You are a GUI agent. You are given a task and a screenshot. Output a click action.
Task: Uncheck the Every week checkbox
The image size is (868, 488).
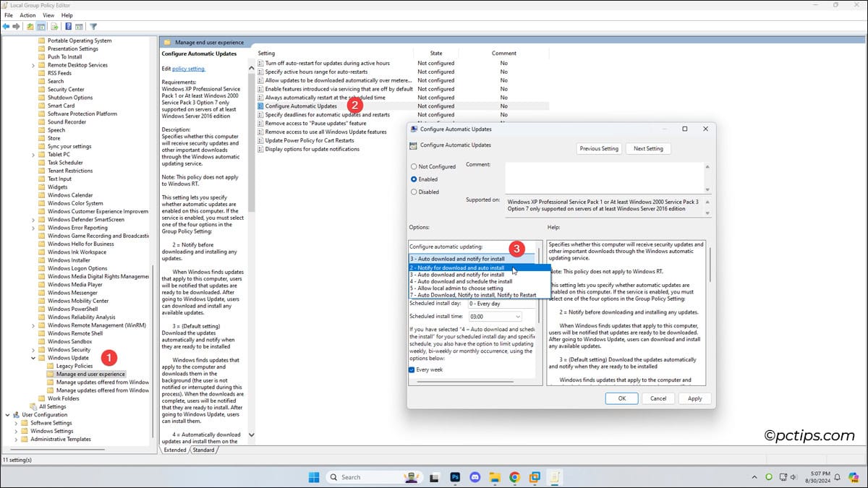tap(412, 369)
